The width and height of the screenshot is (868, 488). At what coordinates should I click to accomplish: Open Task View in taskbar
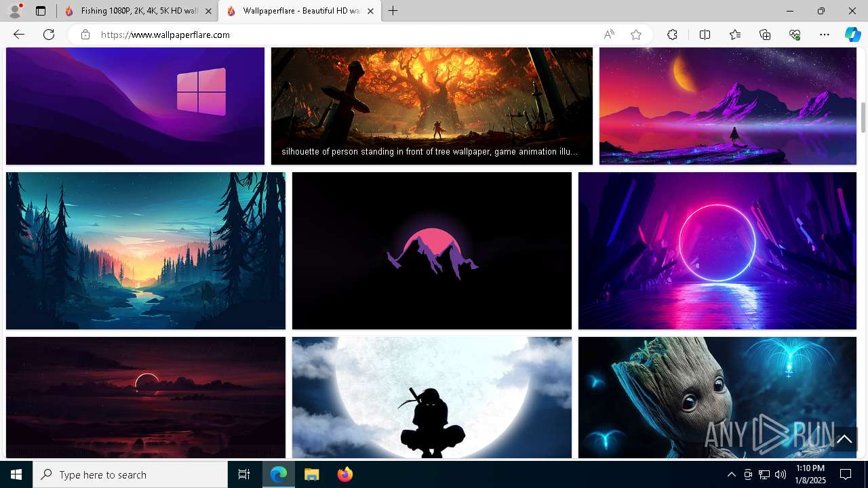[x=244, y=474]
